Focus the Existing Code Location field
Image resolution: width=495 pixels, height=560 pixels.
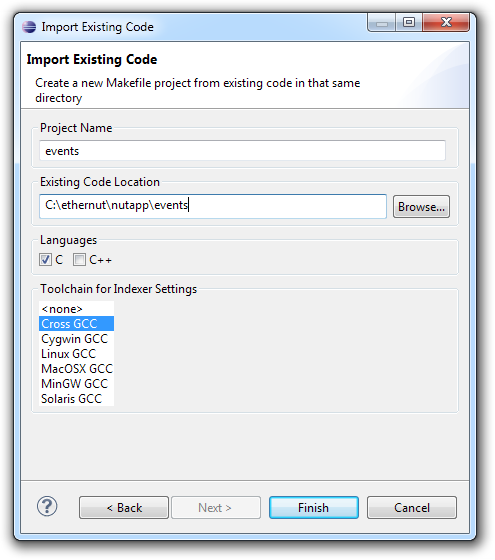(213, 206)
